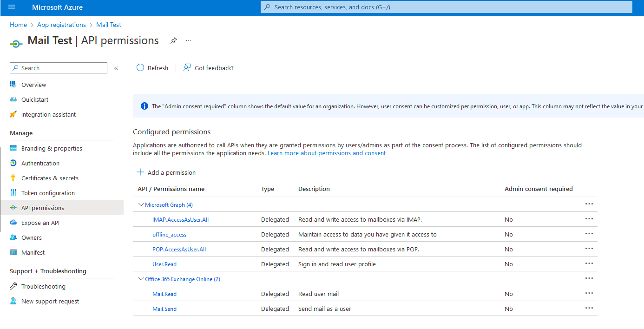Screen dimensions: 644x329
Task: Click the Admin consent required column header
Action: pos(539,189)
